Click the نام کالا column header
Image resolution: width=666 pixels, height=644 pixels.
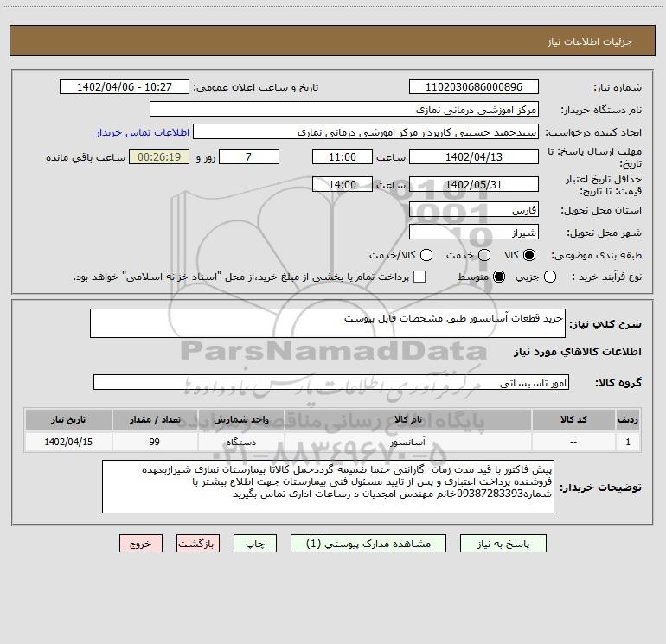pos(408,419)
